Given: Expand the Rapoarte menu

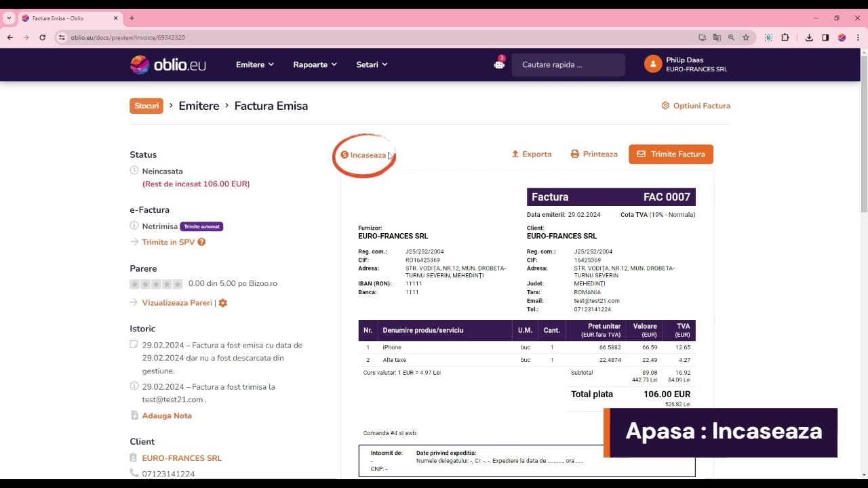Looking at the screenshot, I should (x=315, y=64).
